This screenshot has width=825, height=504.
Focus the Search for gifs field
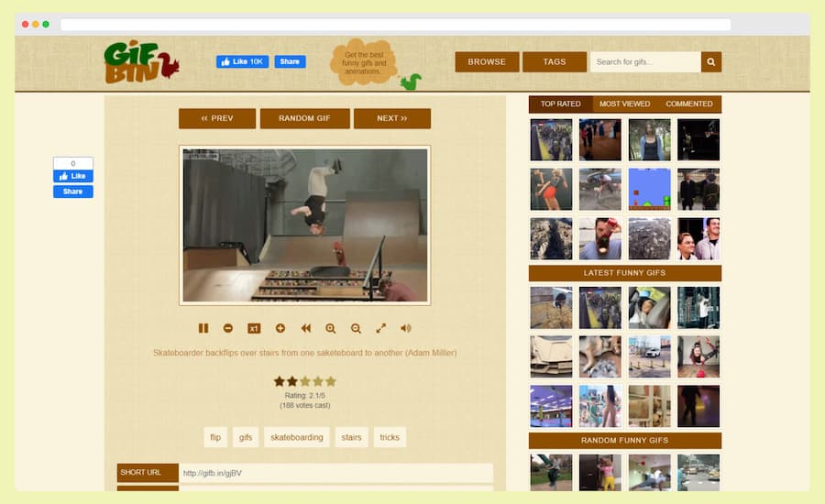[x=645, y=62]
